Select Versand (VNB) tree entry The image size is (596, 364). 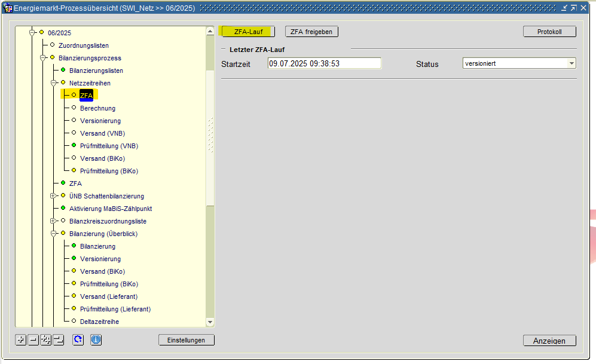click(x=102, y=133)
